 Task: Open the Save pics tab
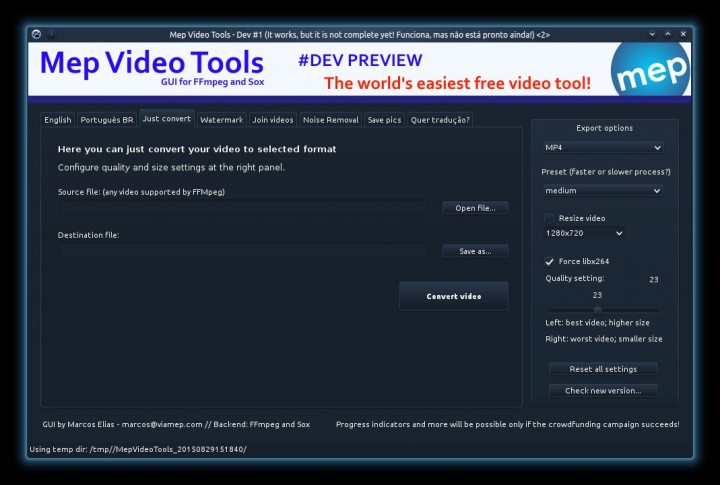pyautogui.click(x=384, y=120)
